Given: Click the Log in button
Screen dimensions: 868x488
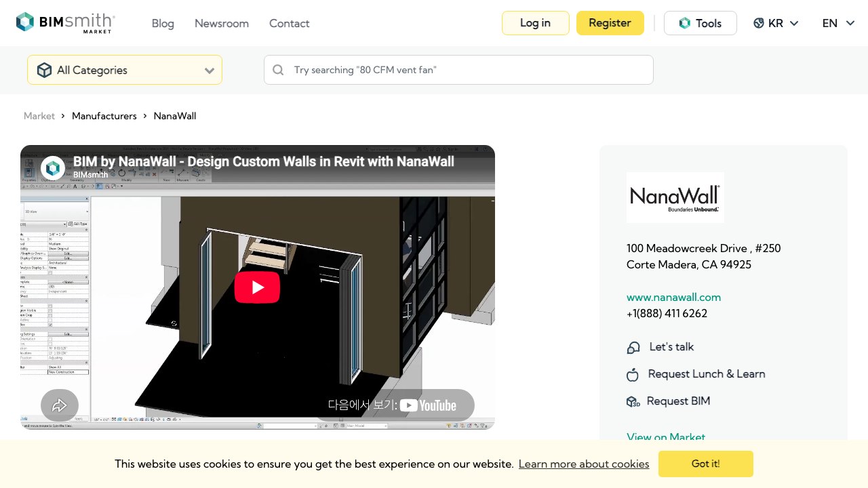Looking at the screenshot, I should [536, 23].
